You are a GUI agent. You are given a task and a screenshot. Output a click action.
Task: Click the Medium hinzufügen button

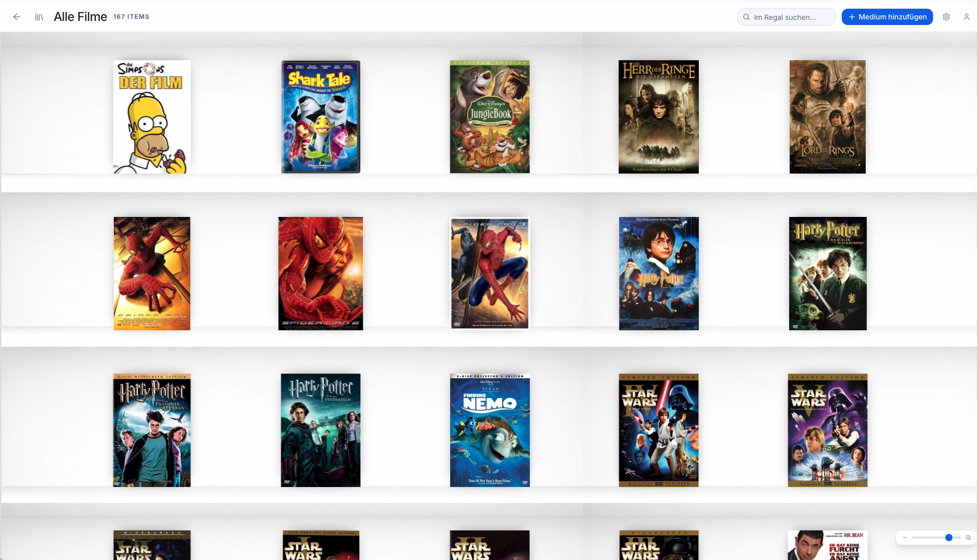(x=887, y=17)
